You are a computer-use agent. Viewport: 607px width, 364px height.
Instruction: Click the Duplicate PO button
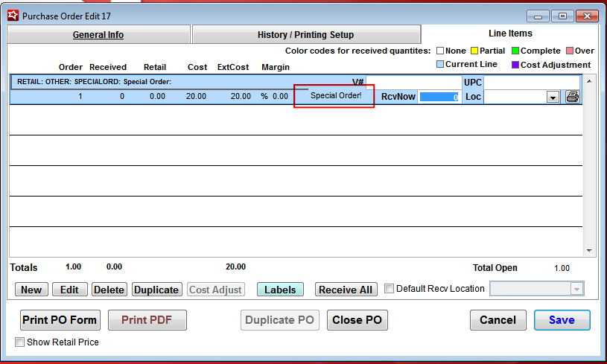(279, 320)
